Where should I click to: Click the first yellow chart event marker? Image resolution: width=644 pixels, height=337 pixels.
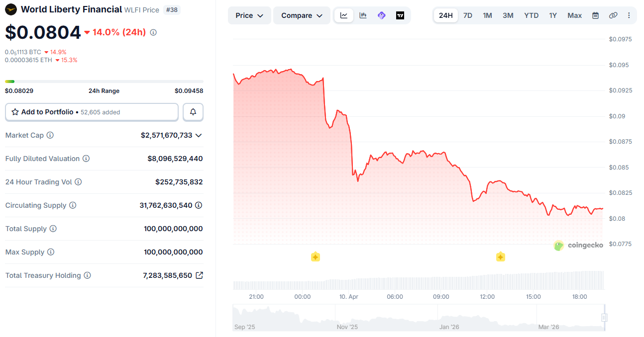tap(316, 257)
